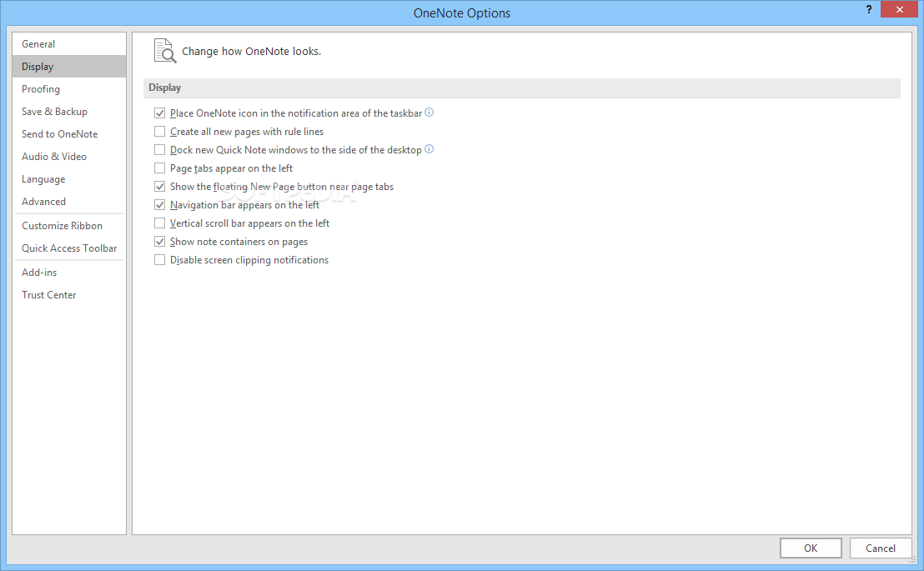Image resolution: width=924 pixels, height=571 pixels.
Task: Open the Add-ins category
Action: 69,273
